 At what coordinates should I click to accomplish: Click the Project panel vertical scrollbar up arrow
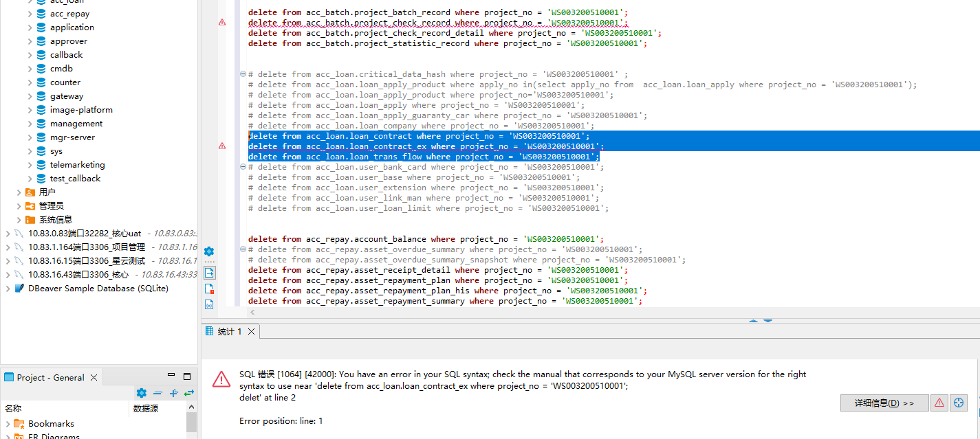tap(191, 407)
